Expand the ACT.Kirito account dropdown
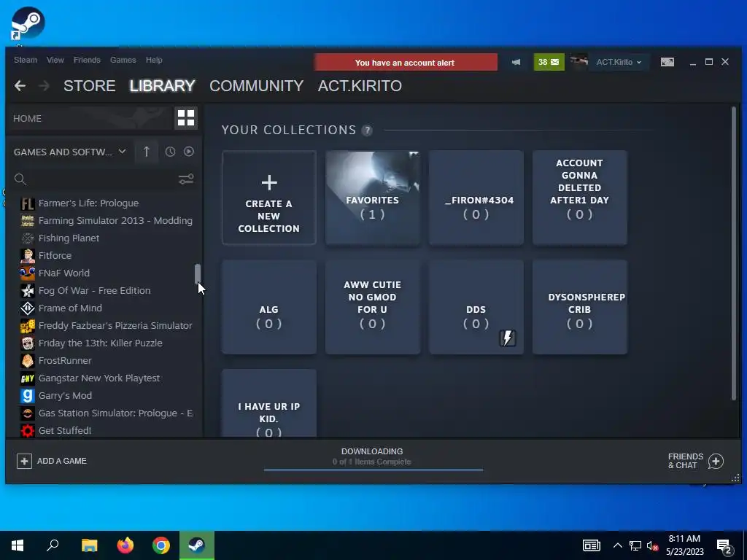 639,63
